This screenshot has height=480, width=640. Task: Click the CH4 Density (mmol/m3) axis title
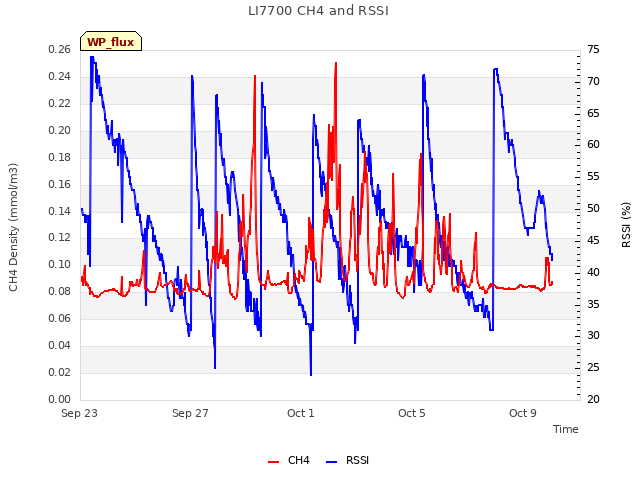[x=13, y=227]
